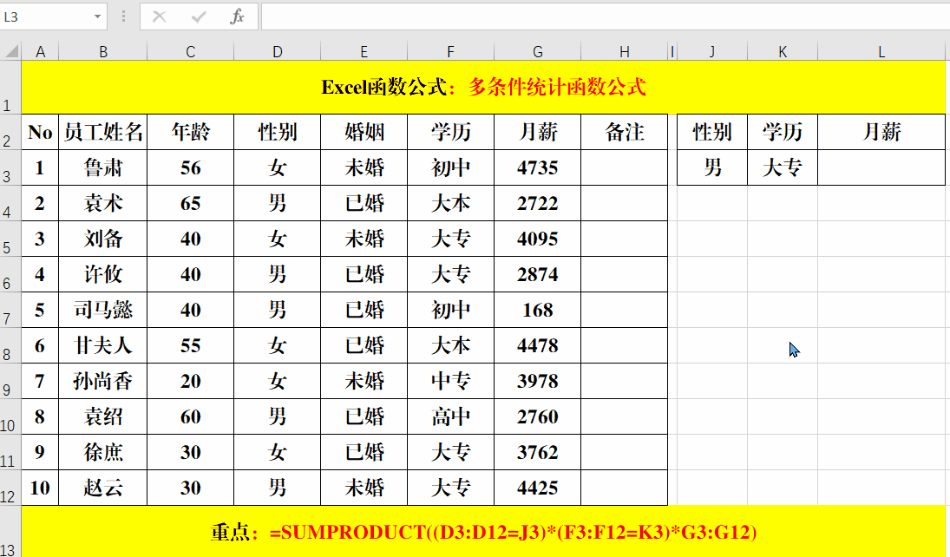Select row 5 header
Screen dimensions: 950x557
tap(10, 239)
